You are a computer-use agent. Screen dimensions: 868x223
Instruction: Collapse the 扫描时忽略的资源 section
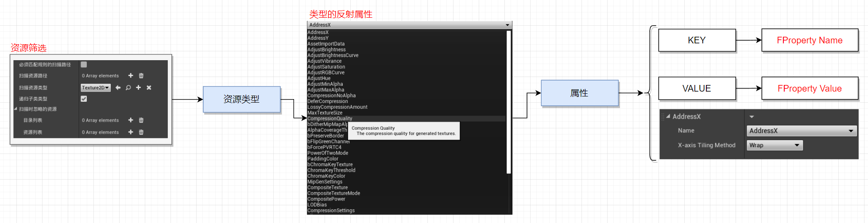15,109
